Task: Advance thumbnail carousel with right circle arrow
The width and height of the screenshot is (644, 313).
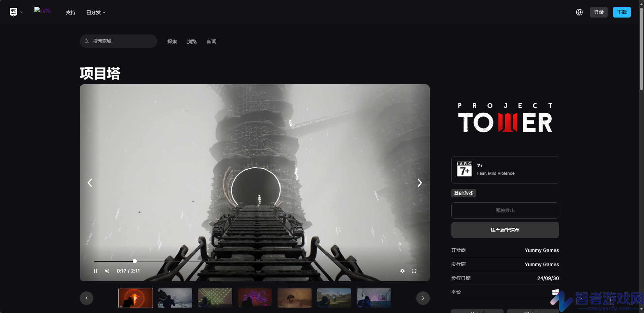Action: click(423, 298)
